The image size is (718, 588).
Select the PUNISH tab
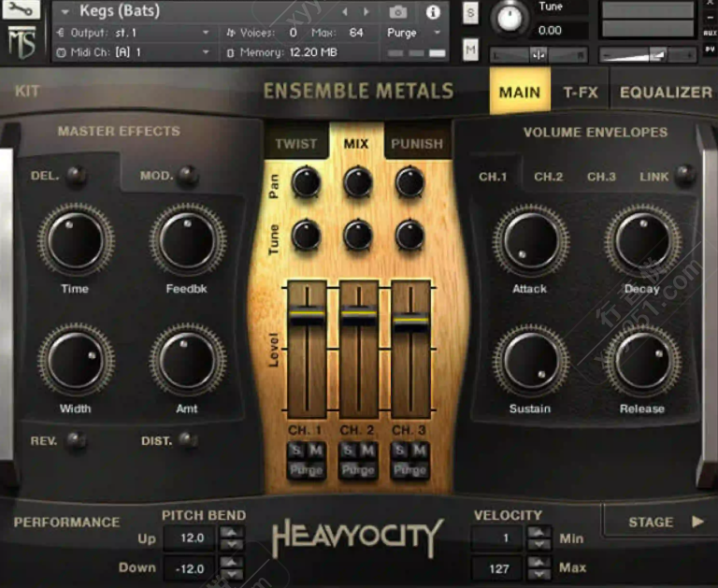click(x=417, y=143)
